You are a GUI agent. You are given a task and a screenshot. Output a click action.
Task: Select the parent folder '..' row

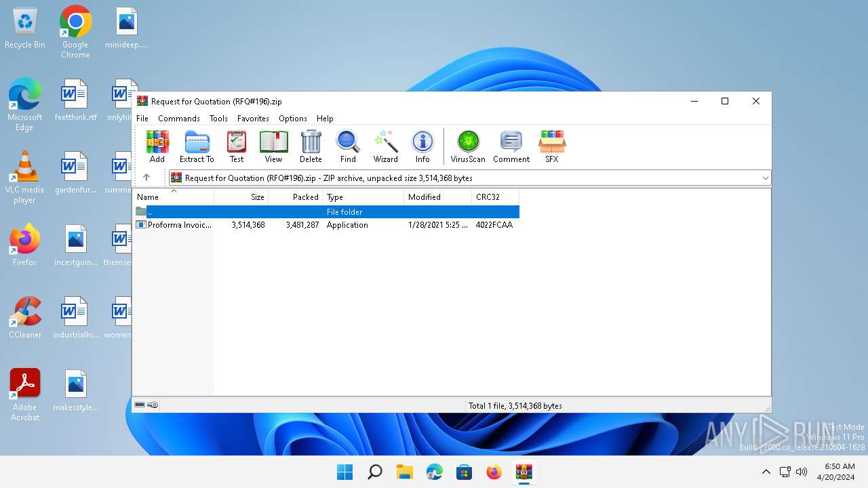pos(326,211)
